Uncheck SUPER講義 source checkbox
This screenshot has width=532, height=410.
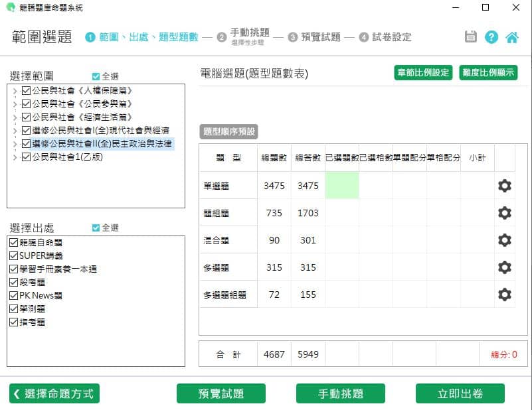point(13,255)
